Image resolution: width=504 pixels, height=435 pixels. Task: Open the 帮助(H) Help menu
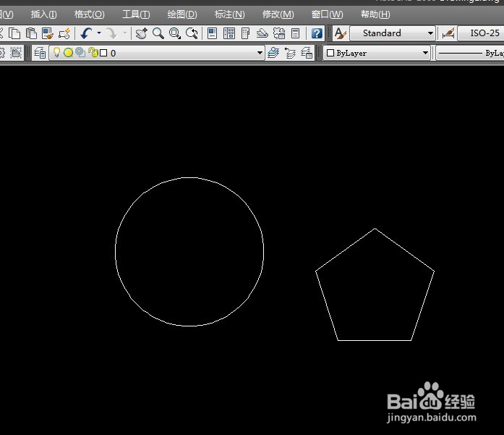[375, 14]
